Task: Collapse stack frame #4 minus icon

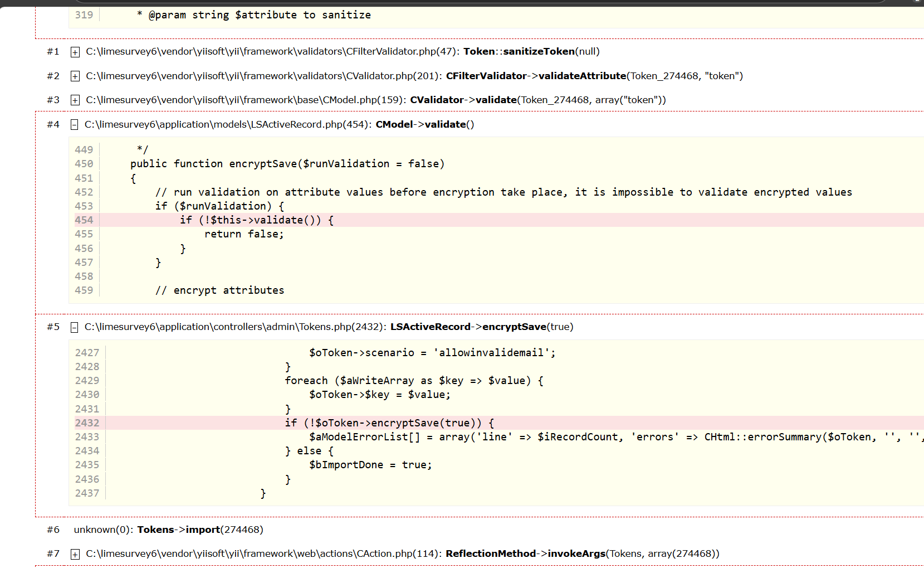Action: point(74,125)
